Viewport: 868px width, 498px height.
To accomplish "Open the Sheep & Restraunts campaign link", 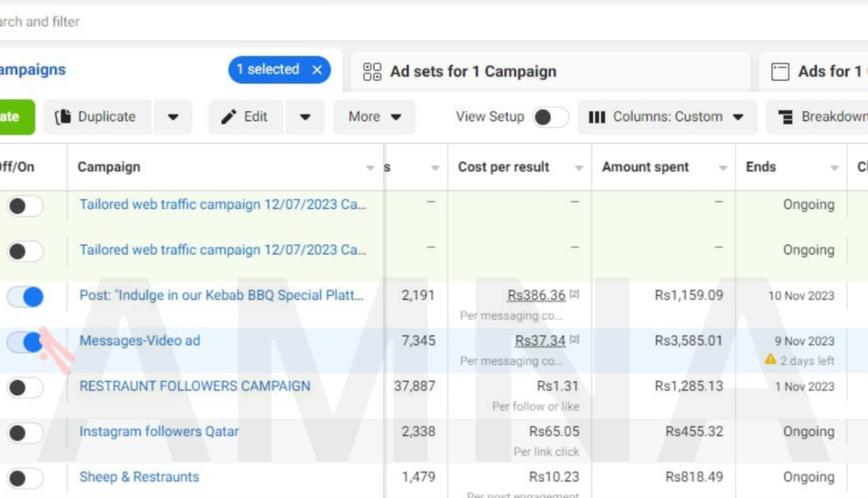I will click(139, 477).
